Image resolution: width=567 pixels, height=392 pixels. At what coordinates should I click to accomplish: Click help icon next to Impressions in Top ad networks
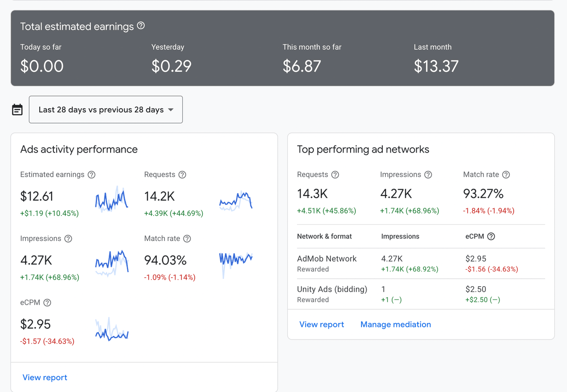428,175
